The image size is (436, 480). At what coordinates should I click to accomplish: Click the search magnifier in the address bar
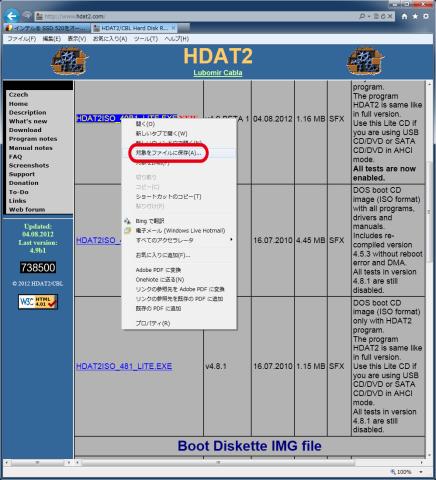(362, 16)
